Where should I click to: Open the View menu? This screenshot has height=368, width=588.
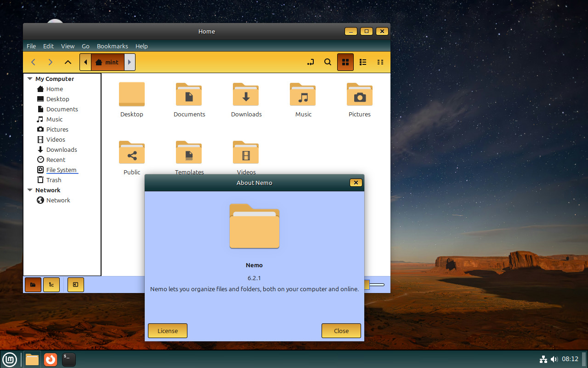(x=68, y=46)
